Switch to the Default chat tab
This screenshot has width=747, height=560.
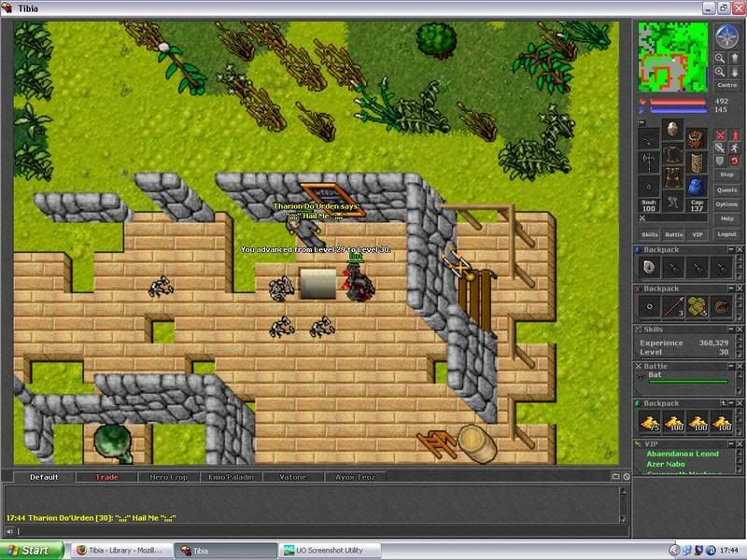point(44,477)
